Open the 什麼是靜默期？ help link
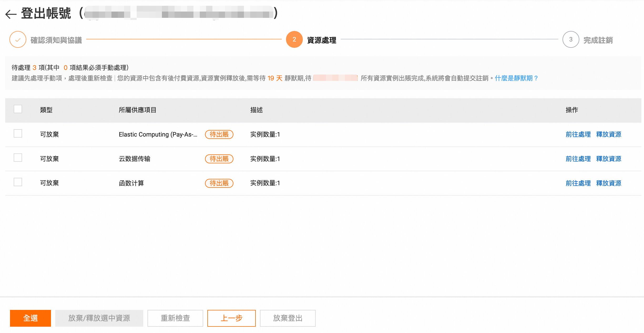Image resolution: width=644 pixels, height=333 pixels. [x=516, y=78]
